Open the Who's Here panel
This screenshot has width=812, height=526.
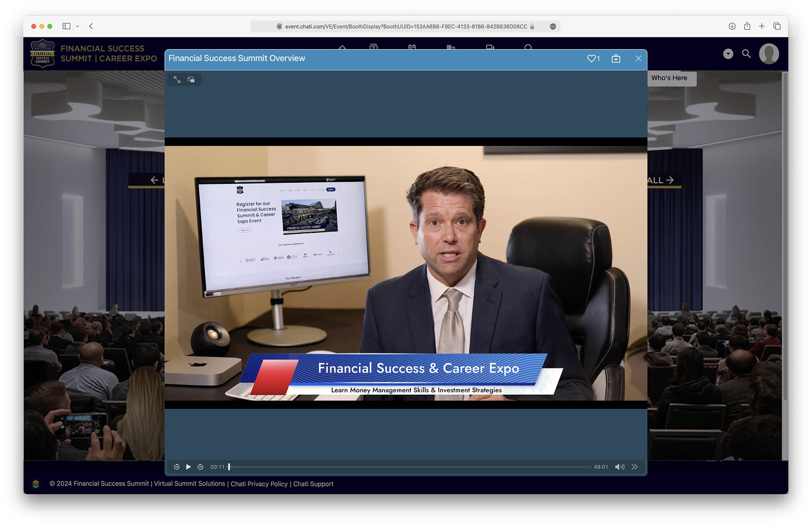(669, 78)
